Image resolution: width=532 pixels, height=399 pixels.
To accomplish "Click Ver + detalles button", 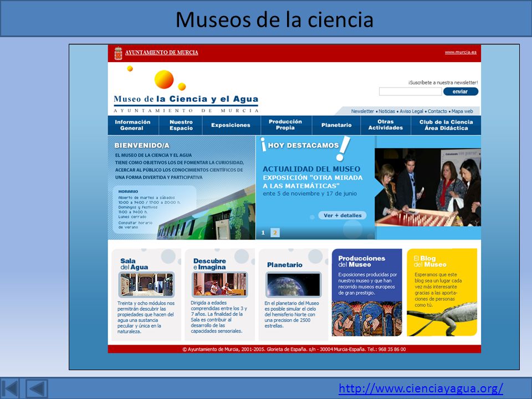I will tap(342, 216).
